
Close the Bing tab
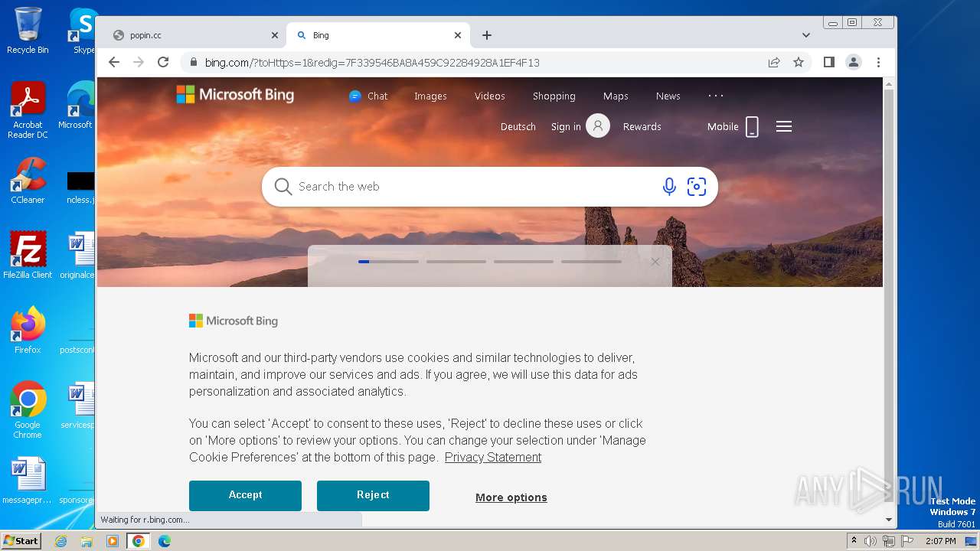[458, 35]
